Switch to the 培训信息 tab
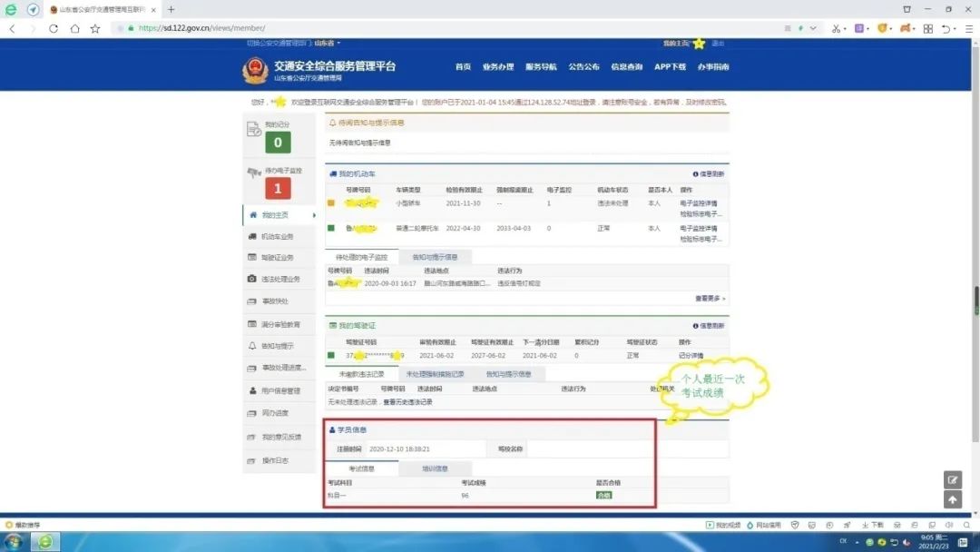980x552 pixels. [x=435, y=468]
